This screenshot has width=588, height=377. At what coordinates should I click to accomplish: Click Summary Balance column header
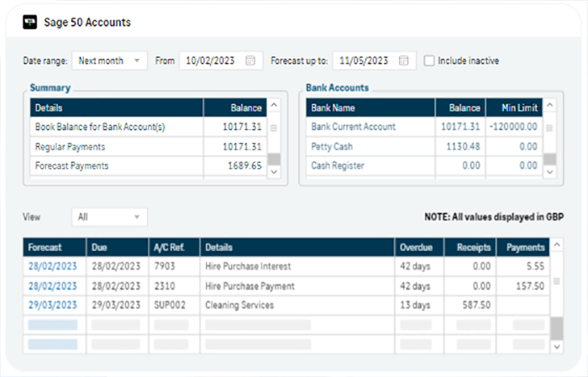(235, 108)
